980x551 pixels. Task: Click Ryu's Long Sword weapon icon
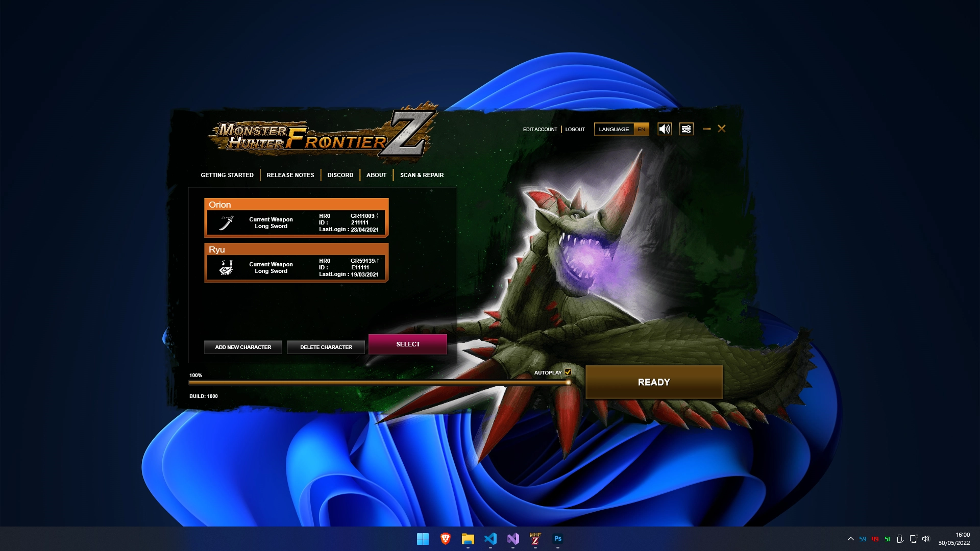click(226, 267)
